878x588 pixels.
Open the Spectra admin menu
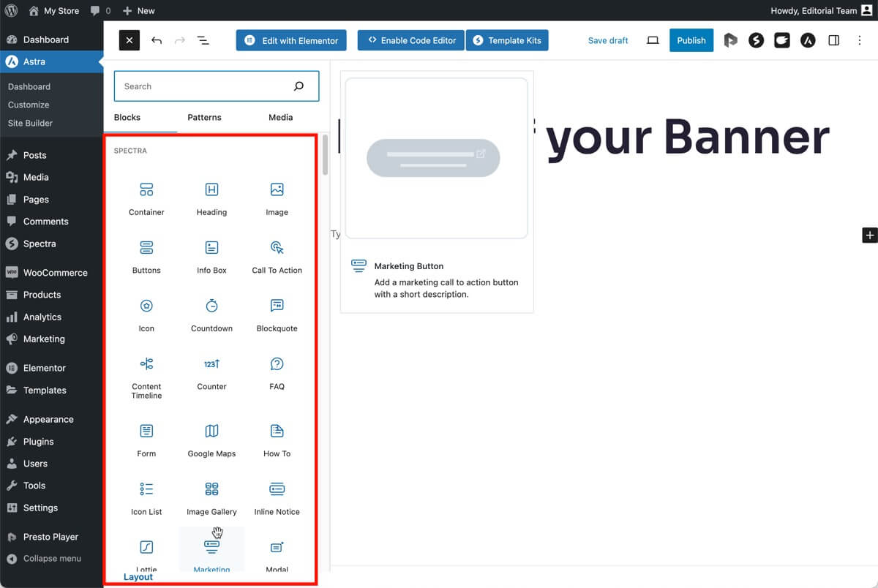[51, 244]
